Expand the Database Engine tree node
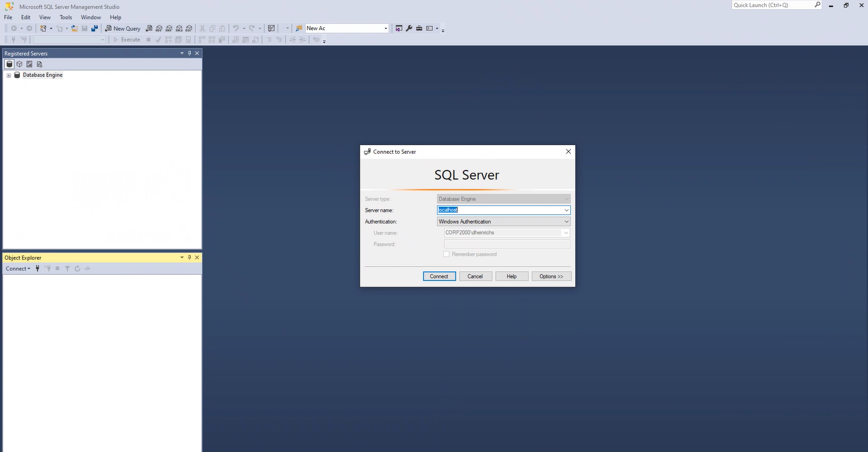868x452 pixels. click(x=9, y=75)
